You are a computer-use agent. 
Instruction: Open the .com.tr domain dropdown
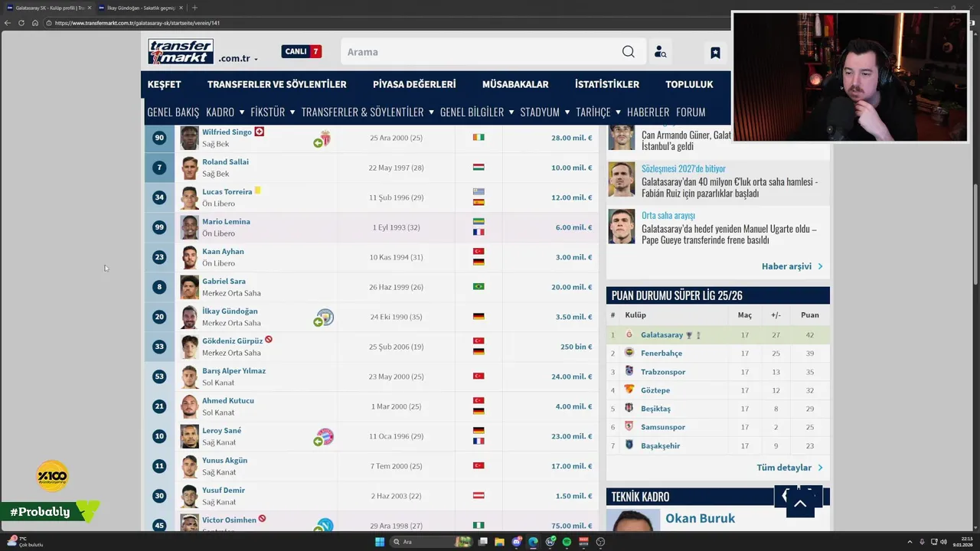pos(238,58)
